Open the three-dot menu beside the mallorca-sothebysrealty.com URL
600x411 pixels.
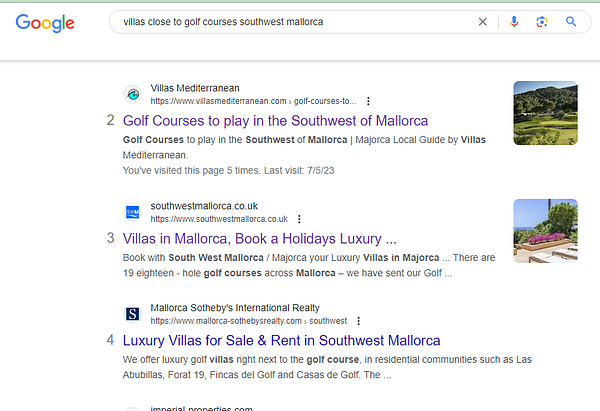358,321
